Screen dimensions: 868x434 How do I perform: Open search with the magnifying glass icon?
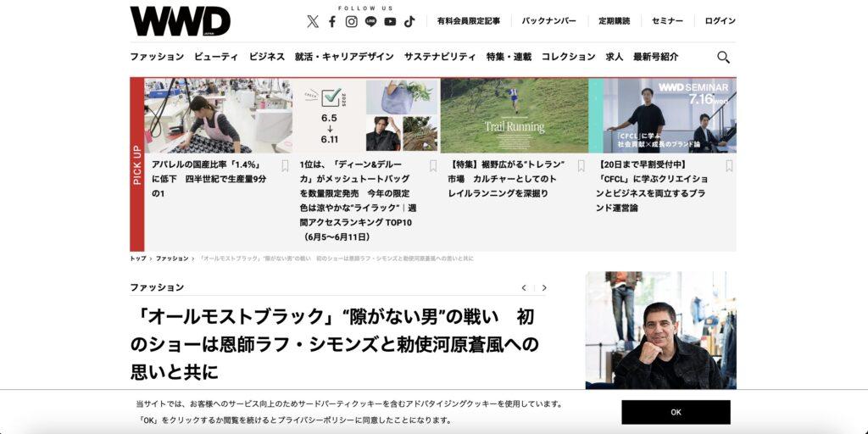[723, 57]
